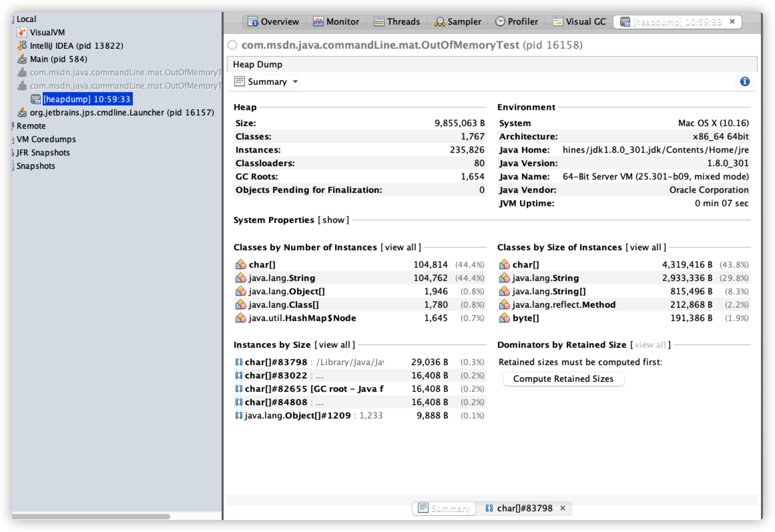Click the VisualVM application icon in tree
The image size is (775, 532).
click(22, 32)
